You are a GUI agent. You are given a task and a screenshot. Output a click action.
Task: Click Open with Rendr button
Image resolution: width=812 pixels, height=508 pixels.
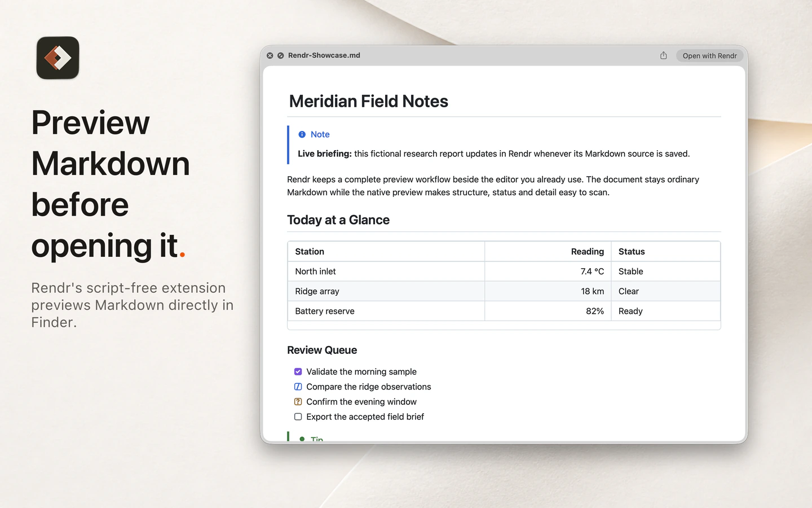pos(709,55)
